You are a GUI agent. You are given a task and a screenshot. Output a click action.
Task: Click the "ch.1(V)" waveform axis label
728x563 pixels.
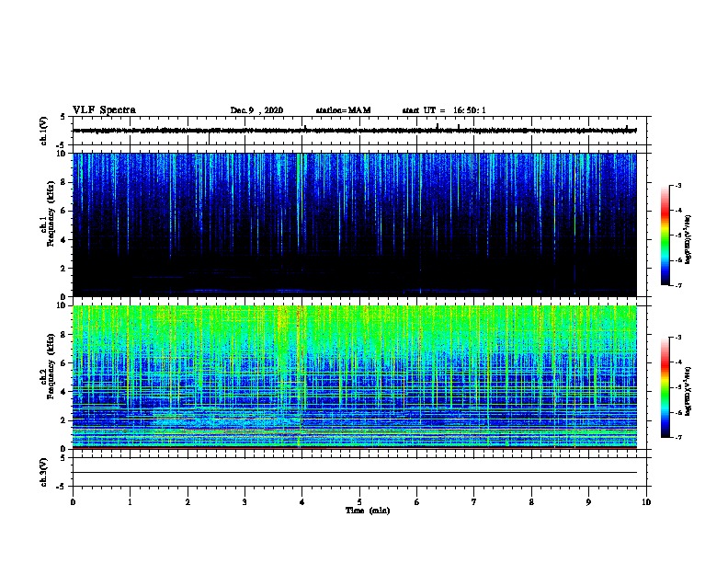pyautogui.click(x=44, y=131)
